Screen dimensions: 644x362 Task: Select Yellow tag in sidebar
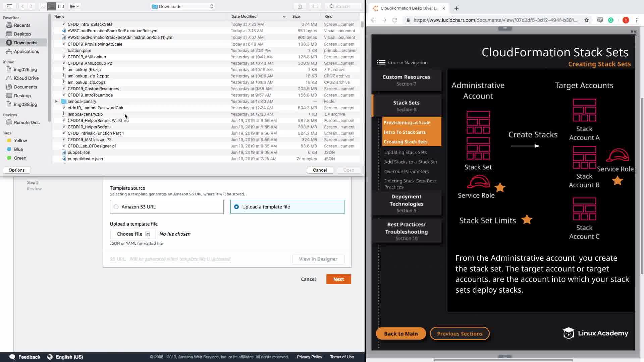pos(20,140)
